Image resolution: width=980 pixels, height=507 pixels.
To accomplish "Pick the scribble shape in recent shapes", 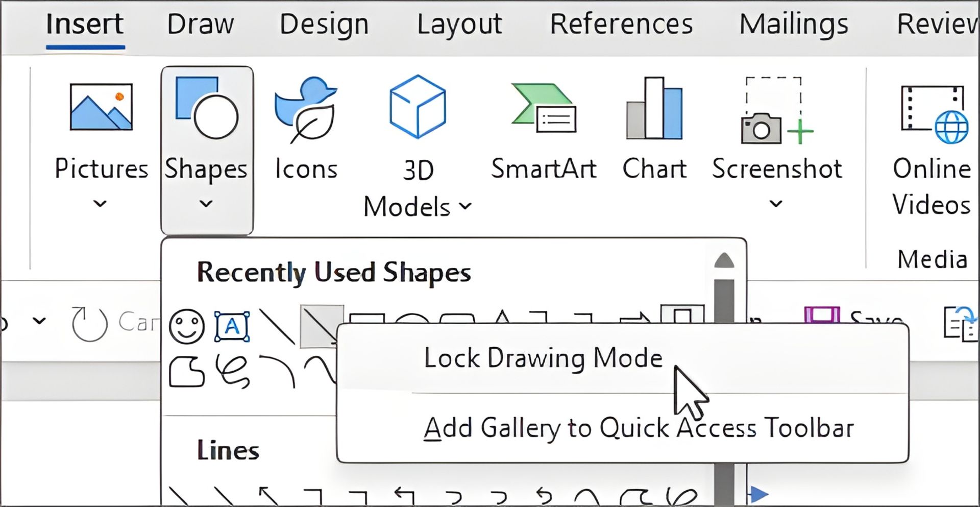I will click(233, 372).
